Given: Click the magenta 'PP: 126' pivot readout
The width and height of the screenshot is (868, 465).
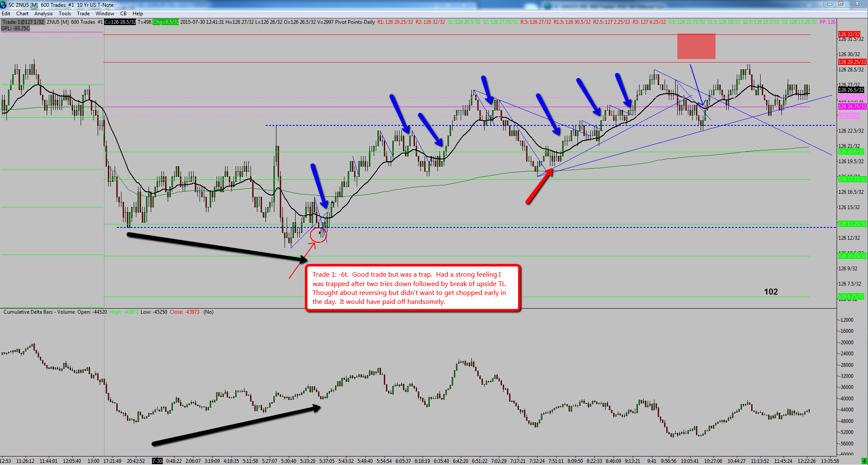Looking at the screenshot, I should (828, 22).
